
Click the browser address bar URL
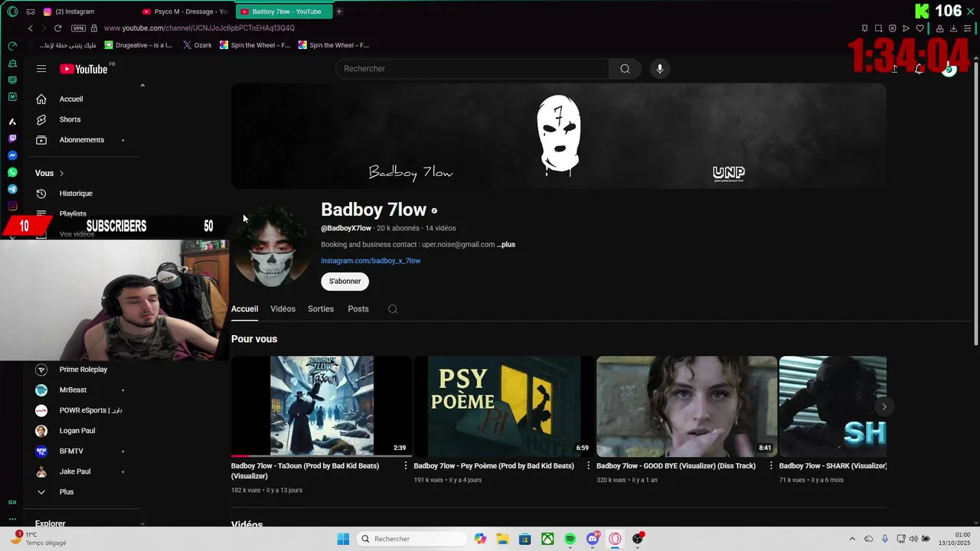click(199, 28)
